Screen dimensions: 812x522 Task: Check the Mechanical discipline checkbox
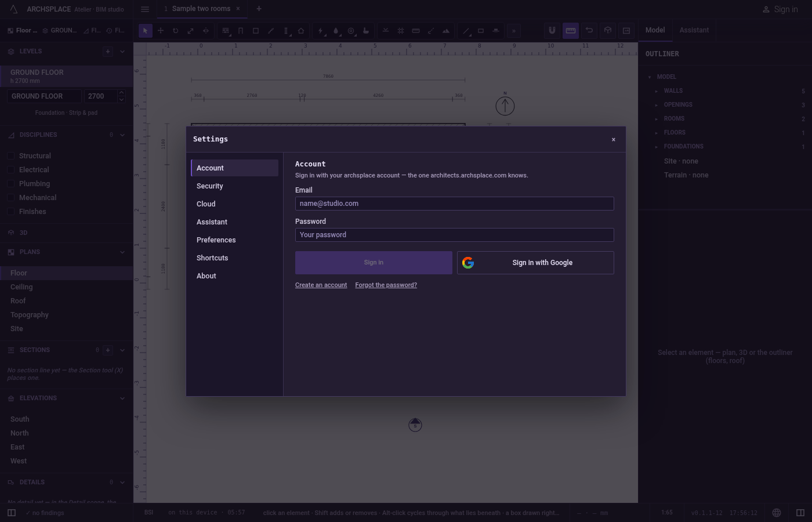(10, 198)
